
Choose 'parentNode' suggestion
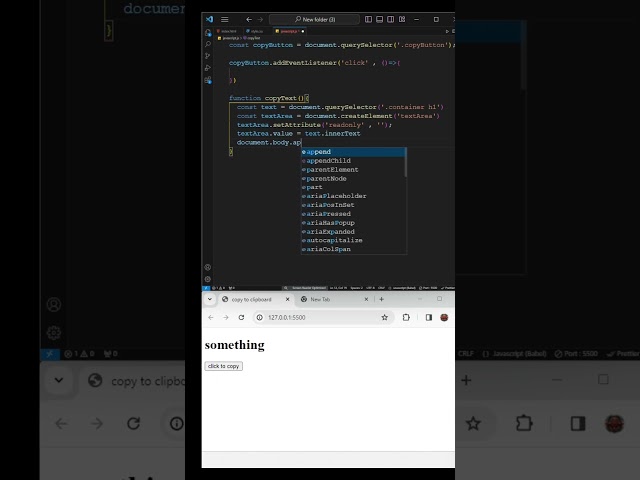pyautogui.click(x=353, y=179)
